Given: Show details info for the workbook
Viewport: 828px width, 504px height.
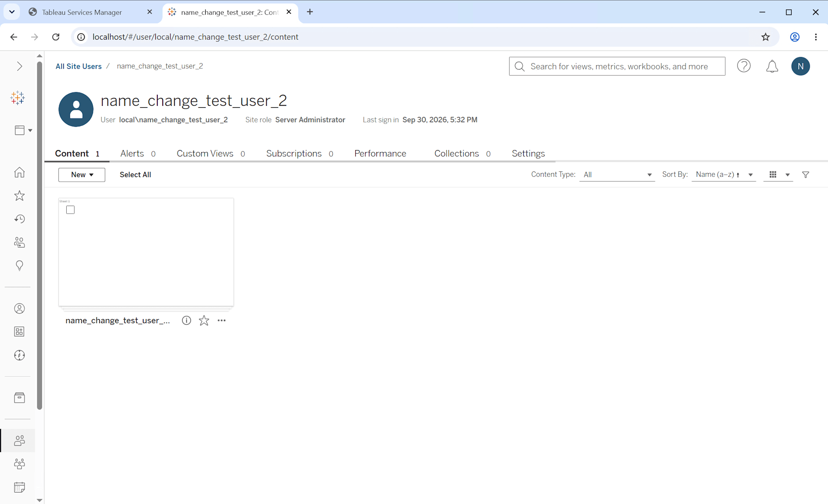Looking at the screenshot, I should [186, 320].
